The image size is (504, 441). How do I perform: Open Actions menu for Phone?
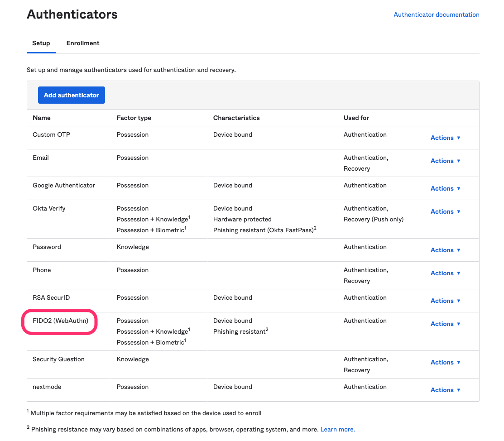click(445, 273)
